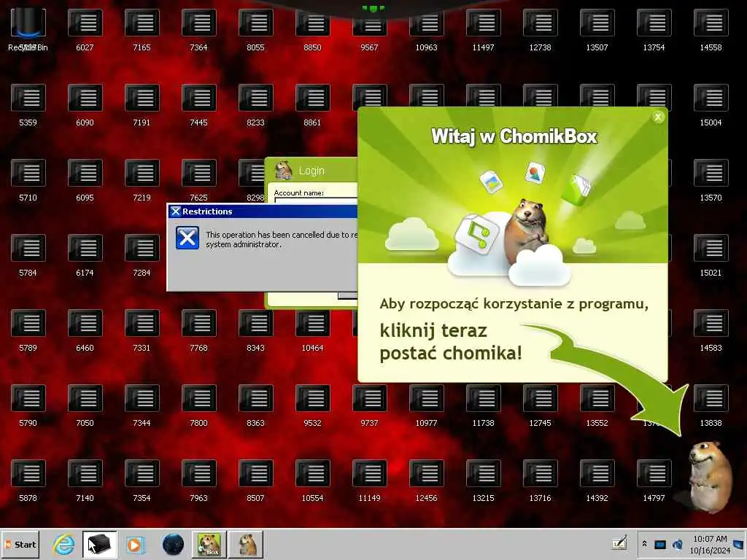Select desktop file icon 5359

click(x=28, y=105)
